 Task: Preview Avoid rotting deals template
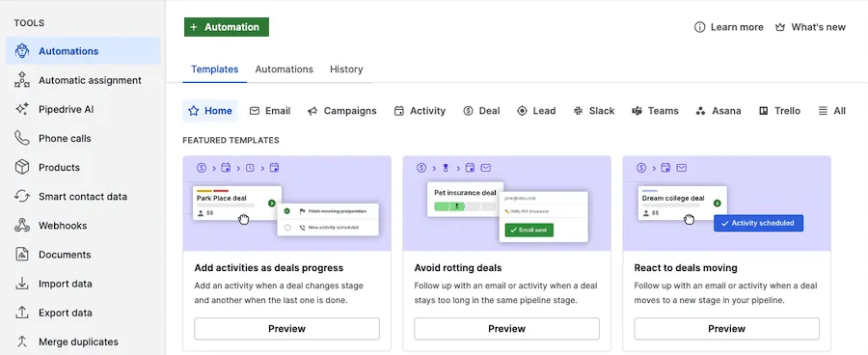tap(506, 328)
